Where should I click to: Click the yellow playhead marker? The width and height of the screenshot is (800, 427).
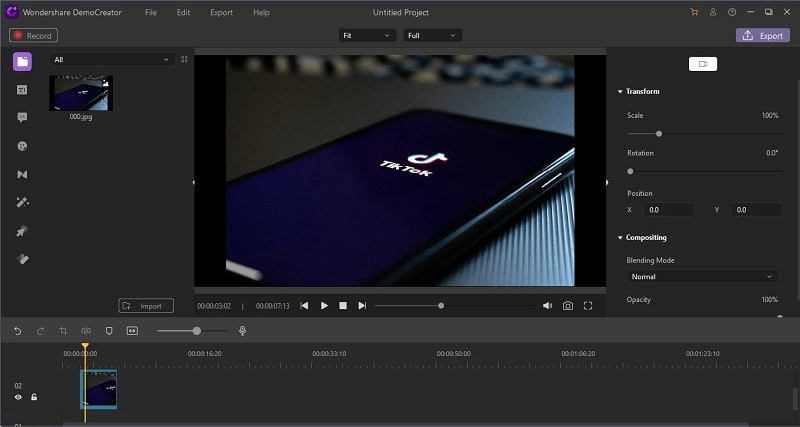(85, 347)
